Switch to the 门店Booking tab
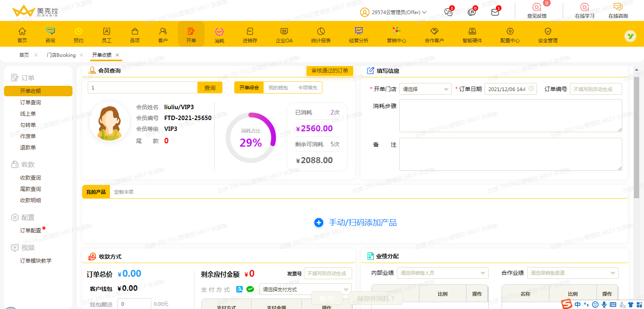This screenshot has width=644, height=309. [61, 55]
